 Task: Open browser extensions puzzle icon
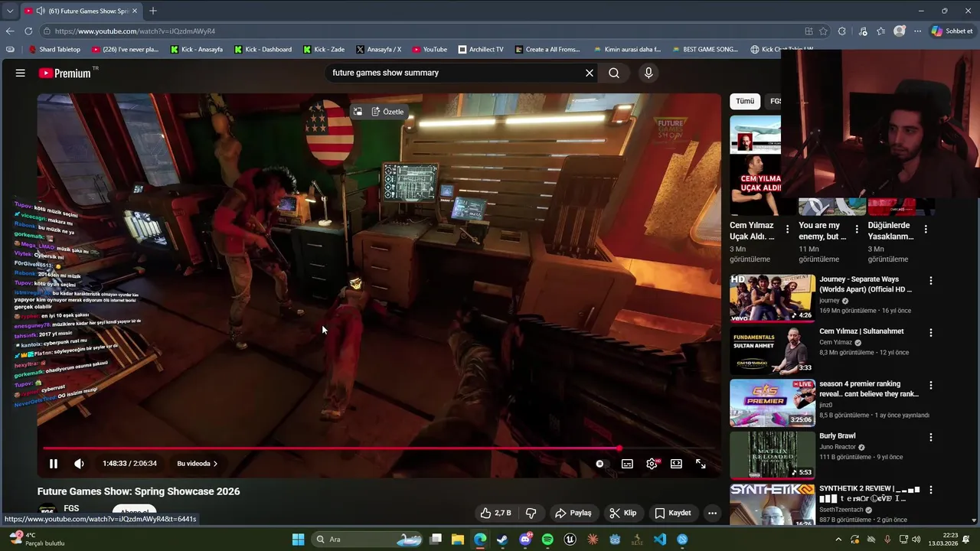[842, 31]
